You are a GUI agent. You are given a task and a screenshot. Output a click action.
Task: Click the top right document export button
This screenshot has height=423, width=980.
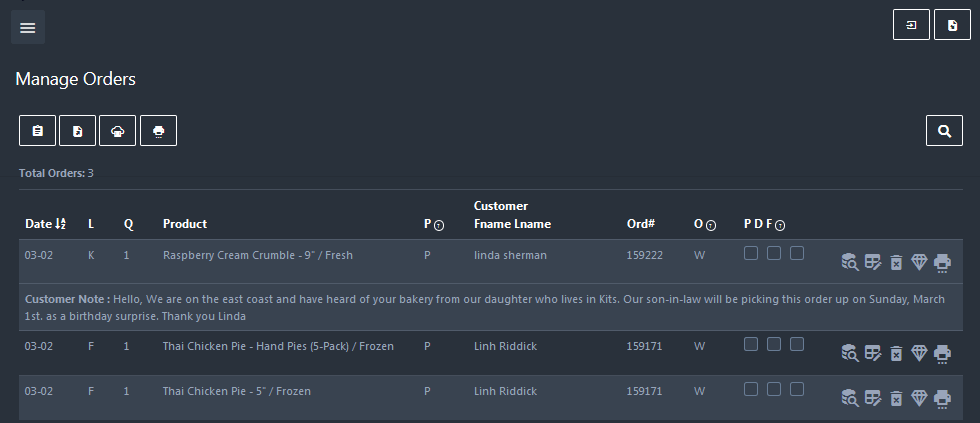(x=952, y=25)
